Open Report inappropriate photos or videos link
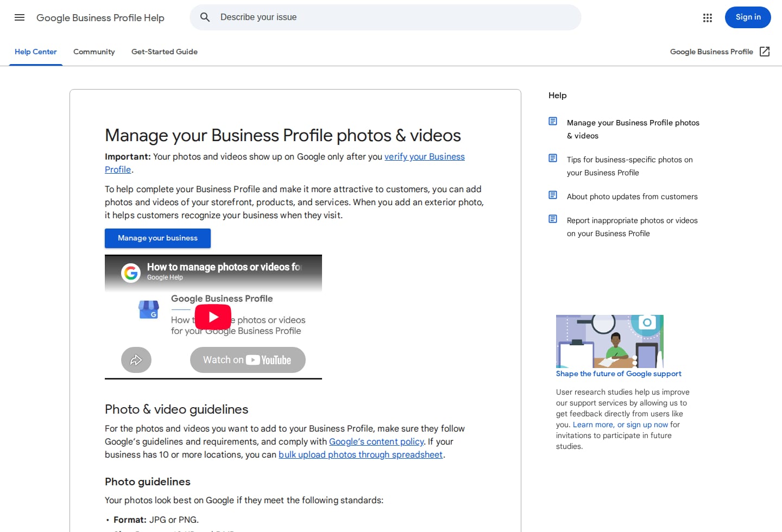Image resolution: width=782 pixels, height=532 pixels. pos(632,227)
